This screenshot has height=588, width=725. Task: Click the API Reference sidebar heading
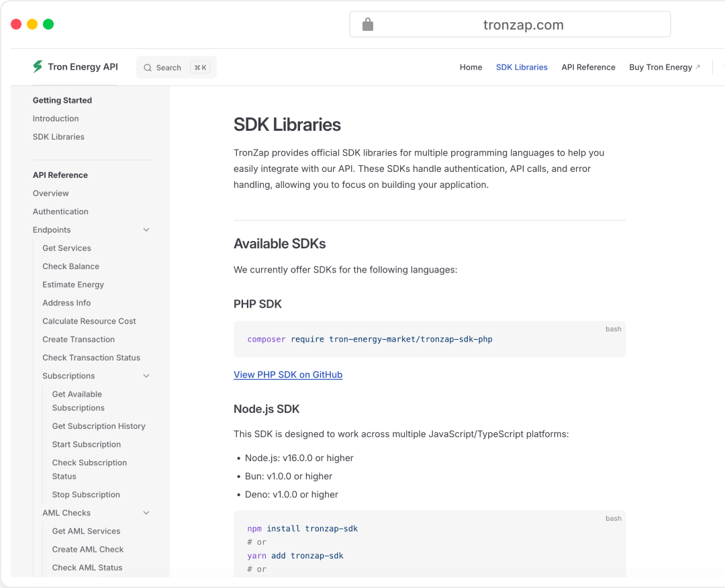tap(60, 175)
